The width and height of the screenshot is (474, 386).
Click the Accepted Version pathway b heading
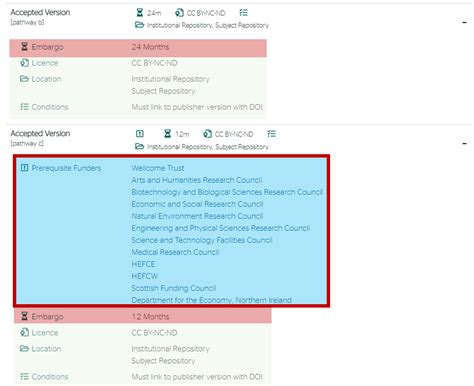(x=40, y=12)
